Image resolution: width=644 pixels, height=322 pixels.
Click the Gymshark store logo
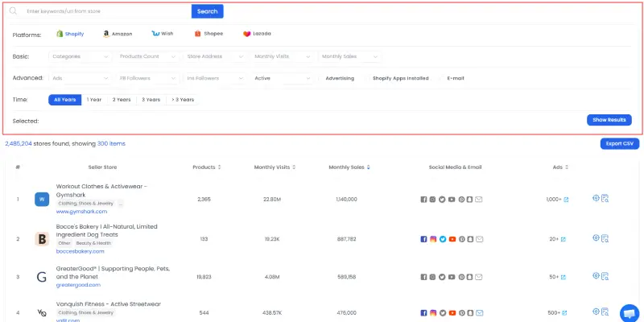[42, 199]
